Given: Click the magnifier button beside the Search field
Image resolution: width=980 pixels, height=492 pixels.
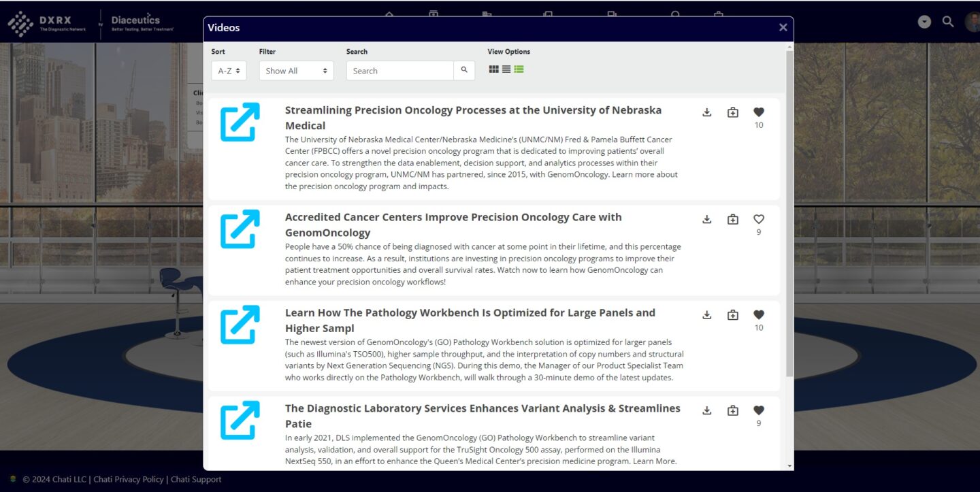Looking at the screenshot, I should point(464,70).
